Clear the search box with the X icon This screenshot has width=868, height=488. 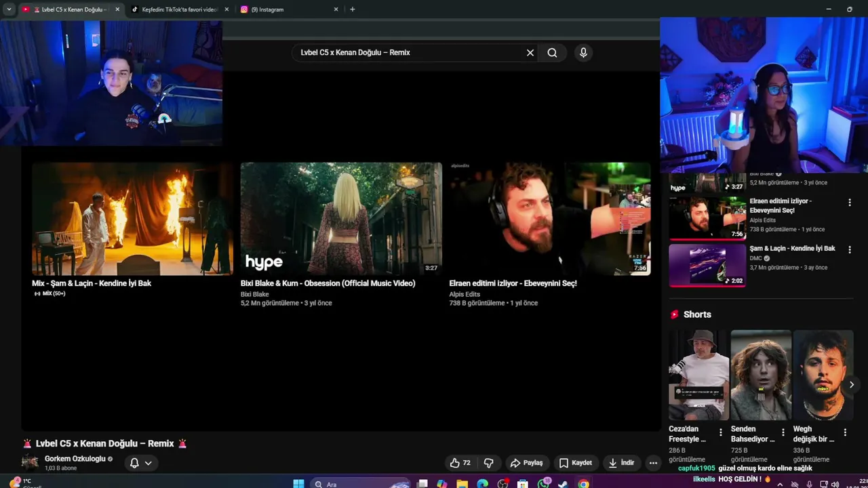[530, 53]
